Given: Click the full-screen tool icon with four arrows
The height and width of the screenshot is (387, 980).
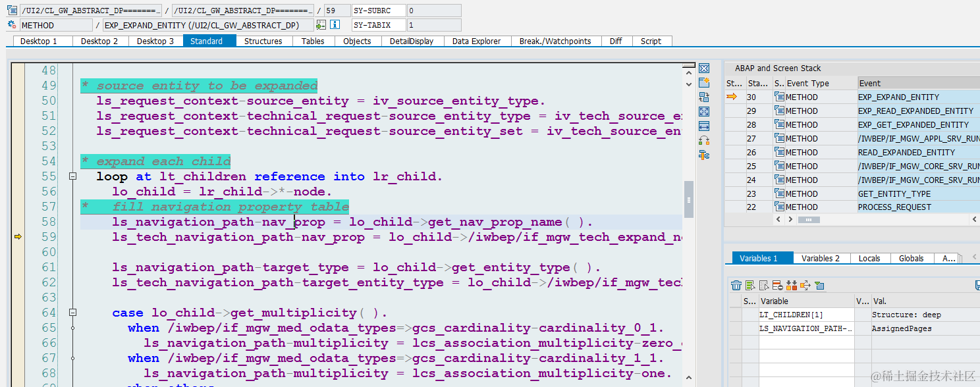Looking at the screenshot, I should tap(704, 112).
